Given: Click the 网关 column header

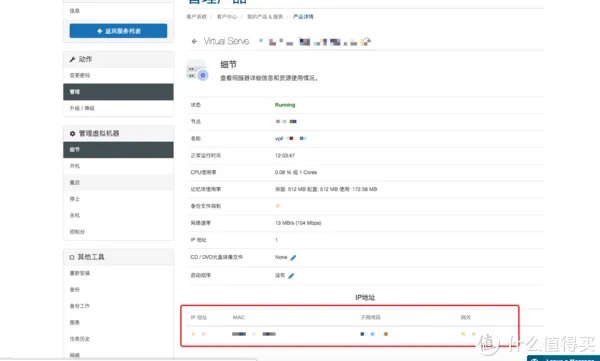Looking at the screenshot, I should point(466,317).
